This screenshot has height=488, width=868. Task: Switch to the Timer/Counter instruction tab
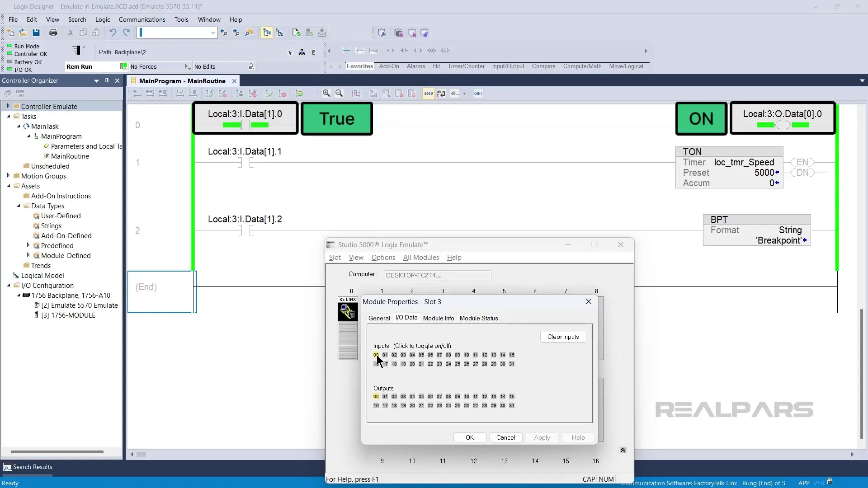click(466, 66)
